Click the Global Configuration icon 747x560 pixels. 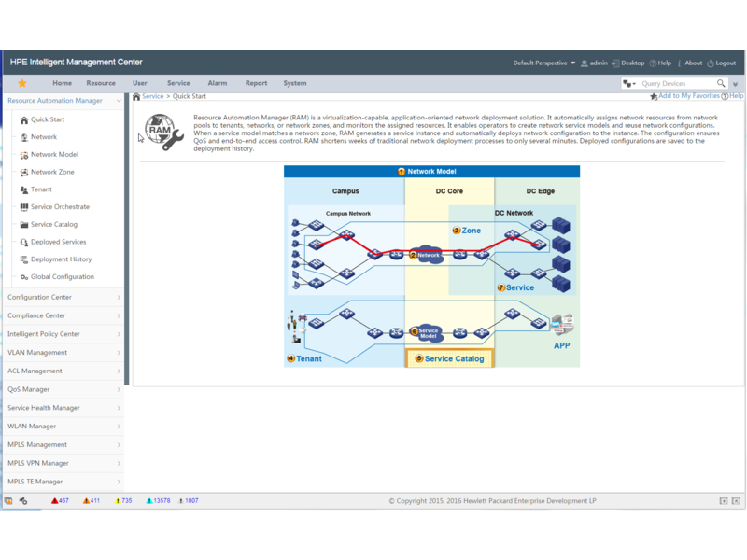point(24,277)
